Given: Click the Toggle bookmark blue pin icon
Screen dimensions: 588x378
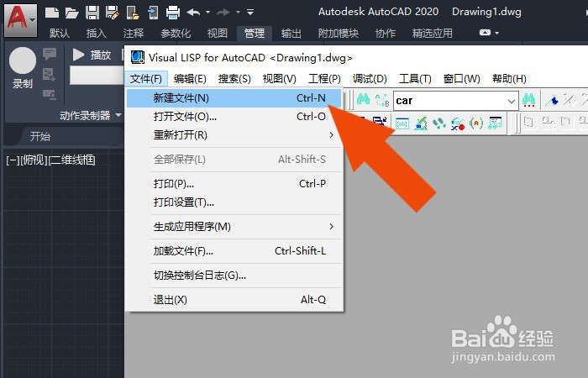Looking at the screenshot, I should tap(552, 100).
